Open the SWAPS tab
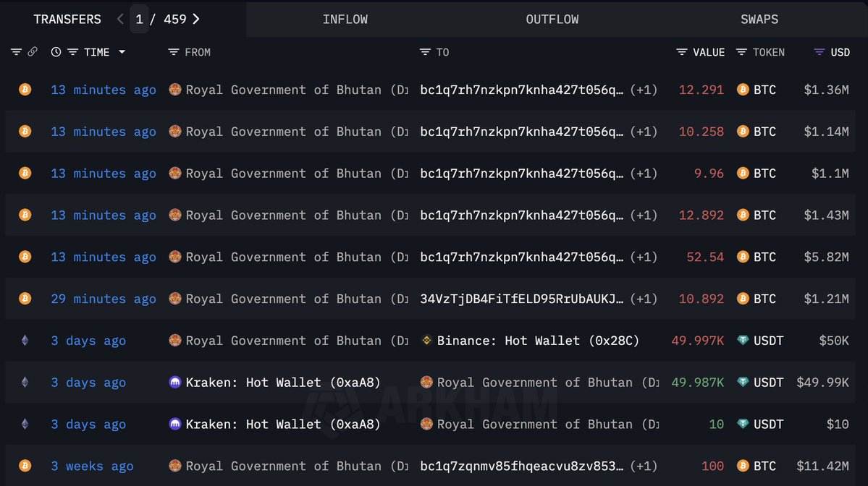This screenshot has height=486, width=868. (759, 20)
